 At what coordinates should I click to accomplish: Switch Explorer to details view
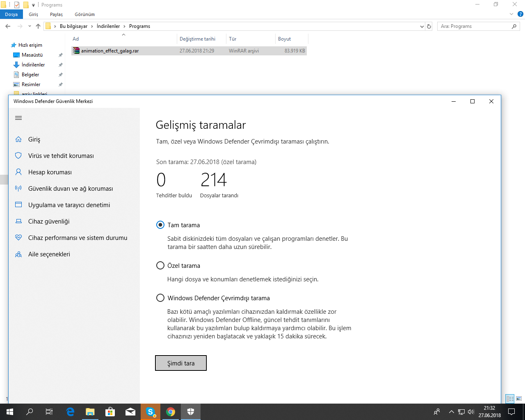[510, 399]
